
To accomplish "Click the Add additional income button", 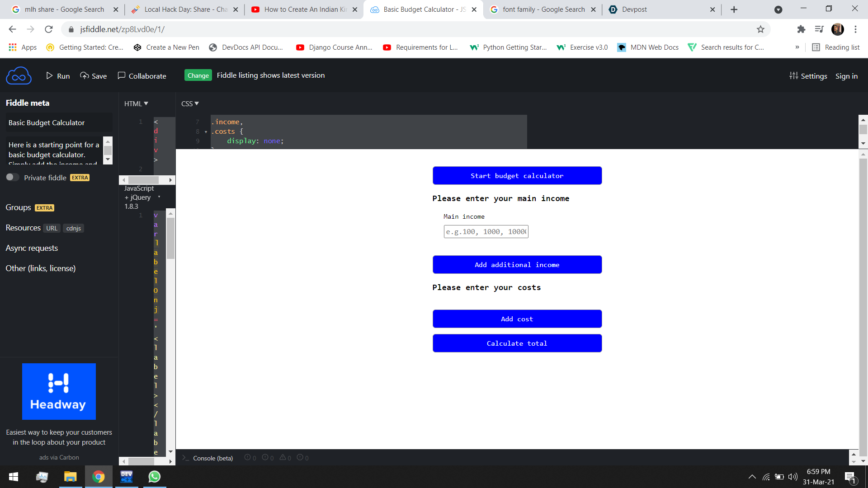I will [517, 265].
